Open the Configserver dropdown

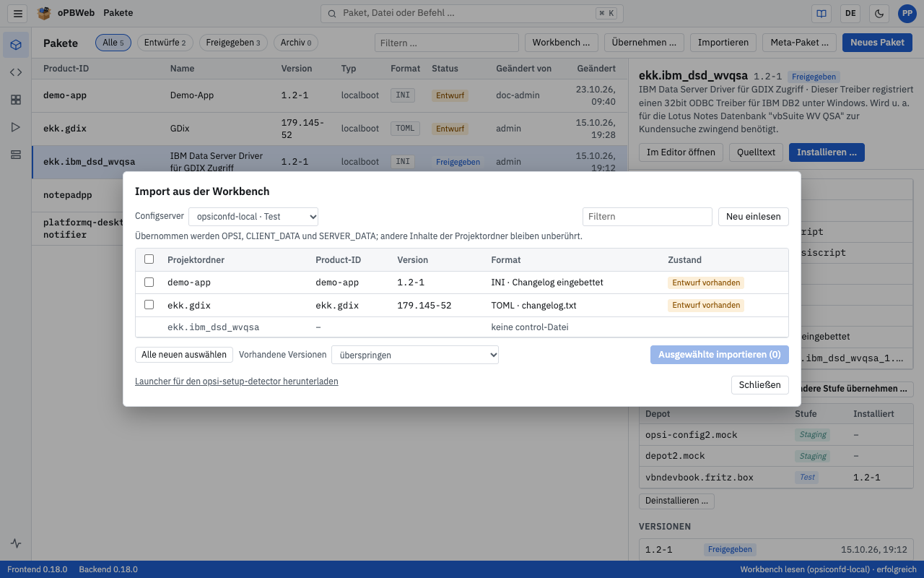coord(253,216)
